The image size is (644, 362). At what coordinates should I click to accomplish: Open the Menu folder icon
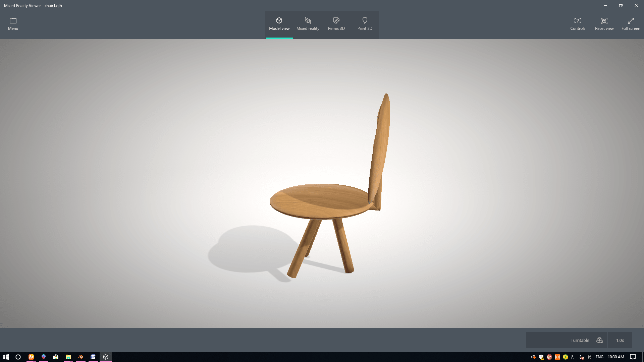pyautogui.click(x=13, y=21)
